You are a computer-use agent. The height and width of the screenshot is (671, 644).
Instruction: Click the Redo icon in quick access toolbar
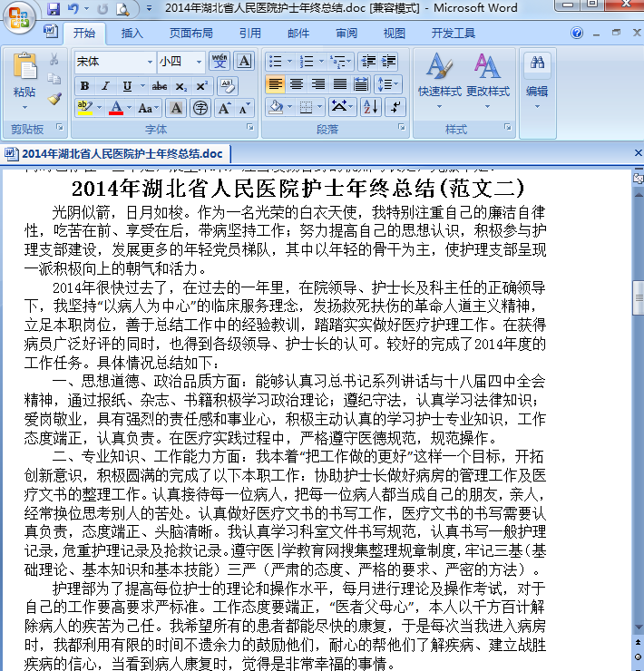[x=102, y=8]
